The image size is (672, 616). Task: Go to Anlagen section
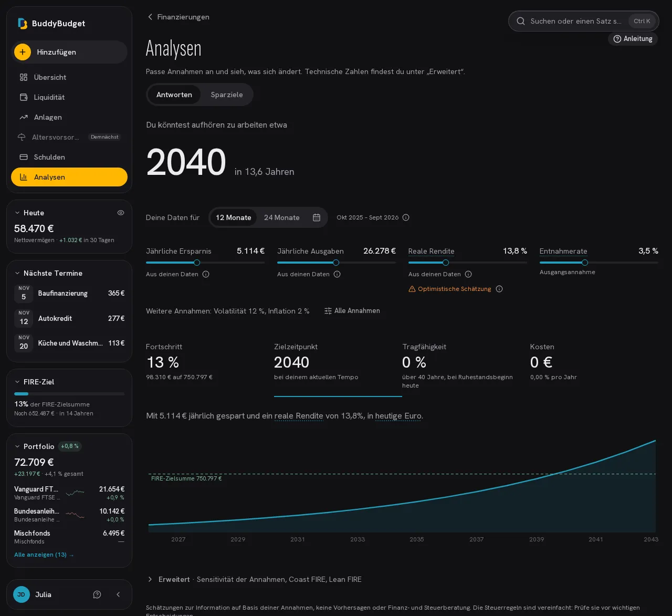[x=69, y=117]
